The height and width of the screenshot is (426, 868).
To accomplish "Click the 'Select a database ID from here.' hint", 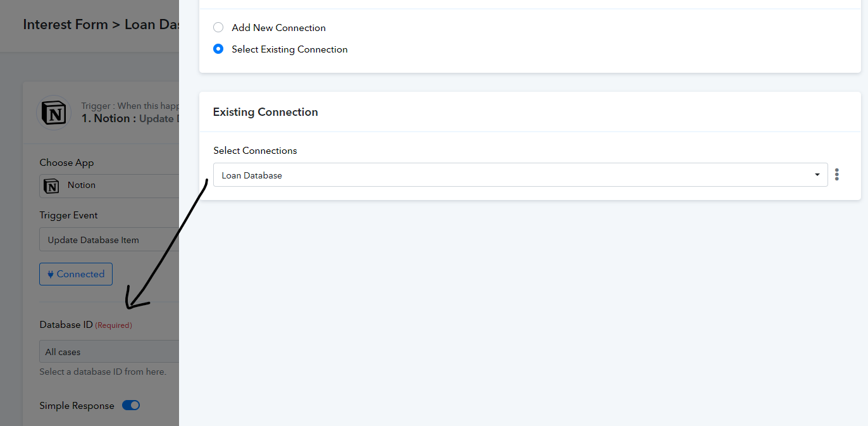I will (x=102, y=372).
